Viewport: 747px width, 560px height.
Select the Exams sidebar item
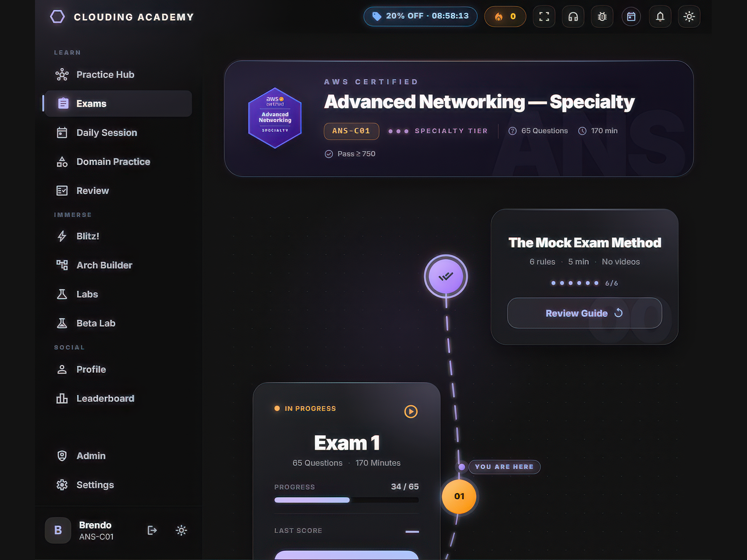point(118,103)
